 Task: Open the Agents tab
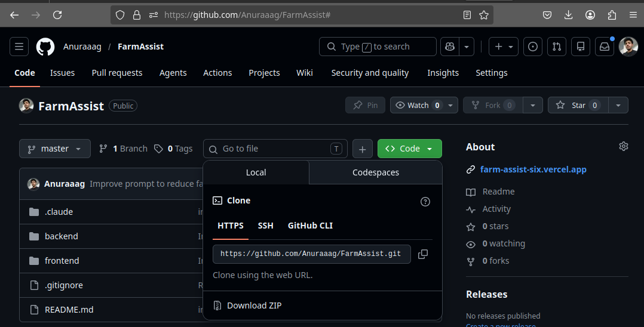click(173, 73)
